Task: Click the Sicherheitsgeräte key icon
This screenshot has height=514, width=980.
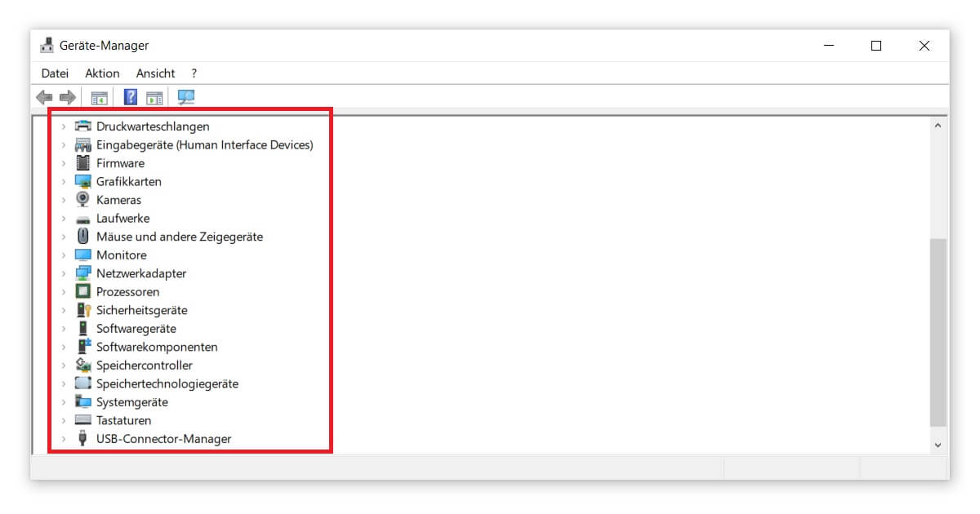Action: 82,310
